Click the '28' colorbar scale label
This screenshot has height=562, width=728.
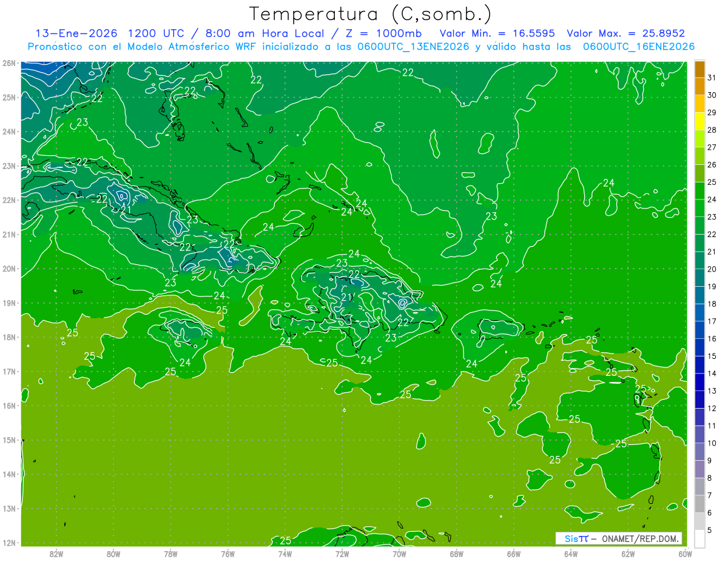712,130
